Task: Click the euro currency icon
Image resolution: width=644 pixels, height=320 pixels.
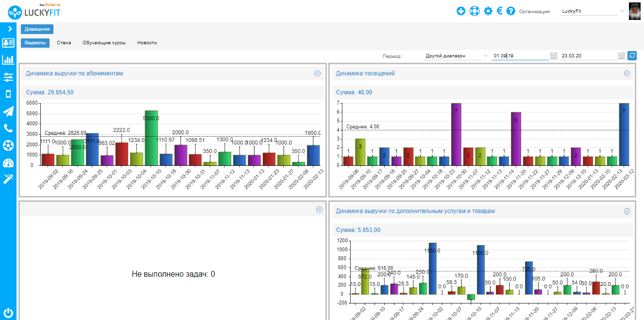Action: click(499, 11)
